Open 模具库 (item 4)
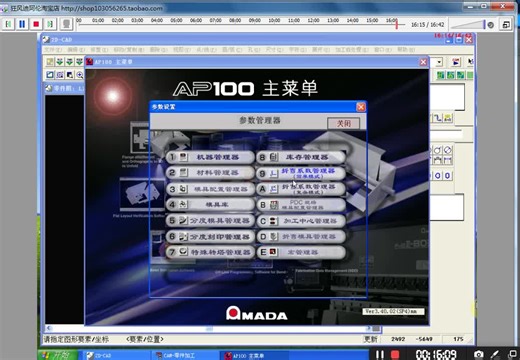The width and height of the screenshot is (520, 360). [x=210, y=204]
